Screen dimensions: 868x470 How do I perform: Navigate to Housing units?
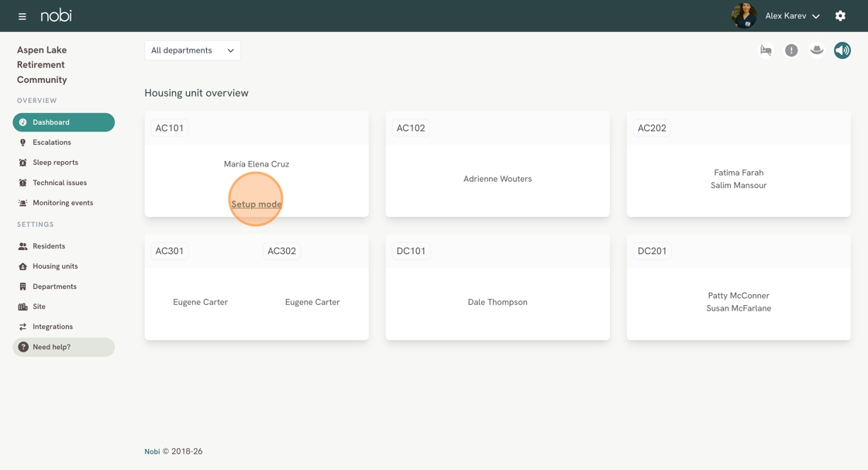click(55, 266)
